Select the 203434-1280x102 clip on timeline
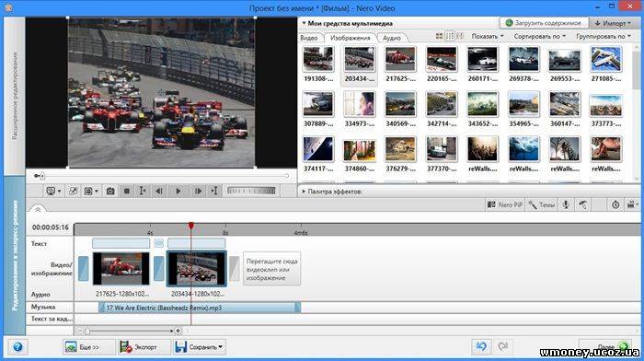This screenshot has width=644, height=361. [196, 269]
